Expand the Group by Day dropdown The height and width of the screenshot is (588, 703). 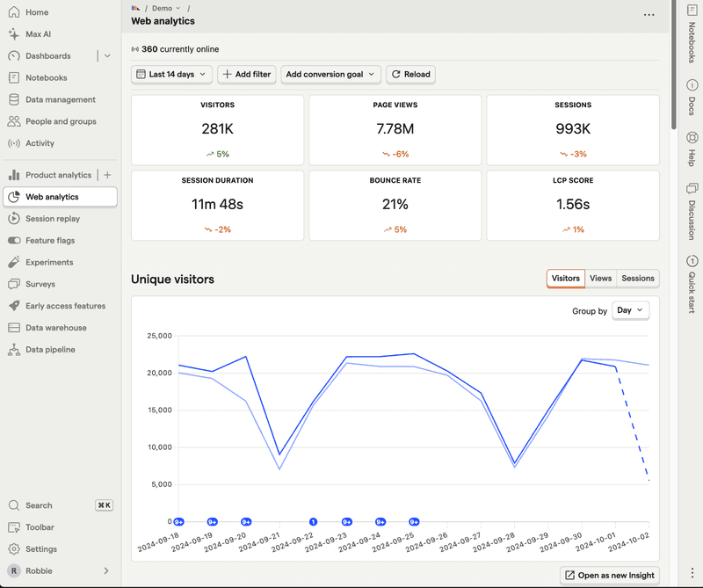coord(630,310)
